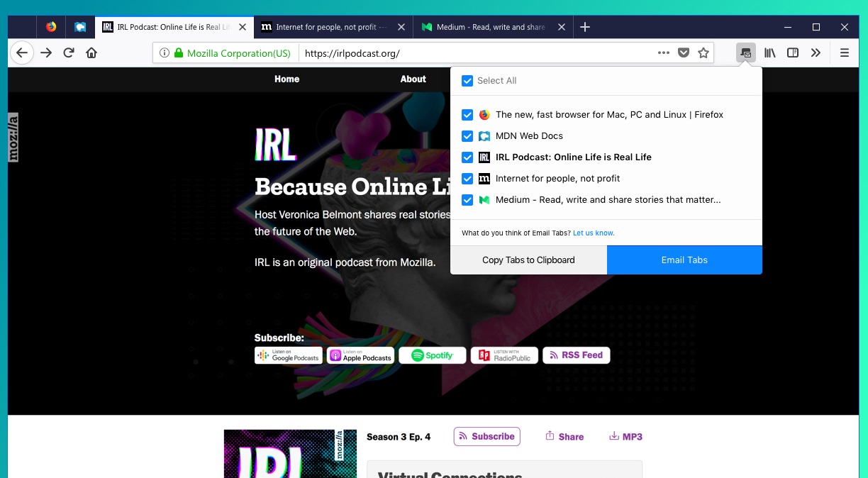868x478 pixels.
Task: Click the IRL logo on the page
Action: [275, 145]
